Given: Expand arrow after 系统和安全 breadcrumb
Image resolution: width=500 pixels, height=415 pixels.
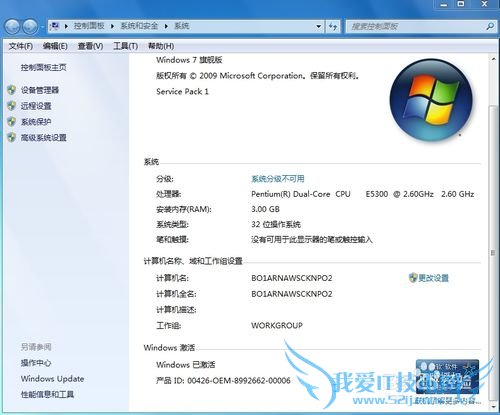Looking at the screenshot, I should tap(166, 26).
